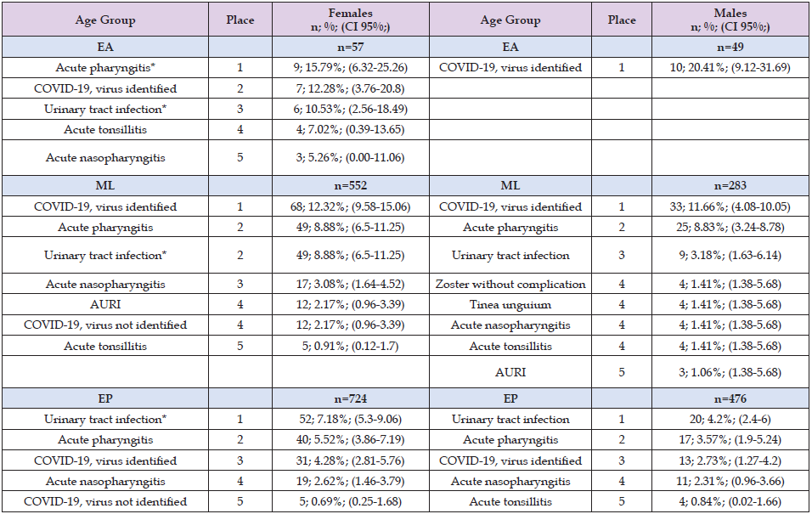Screen dimensions: 812x514
Task: Select the n=57 cell
Action: tap(350, 48)
